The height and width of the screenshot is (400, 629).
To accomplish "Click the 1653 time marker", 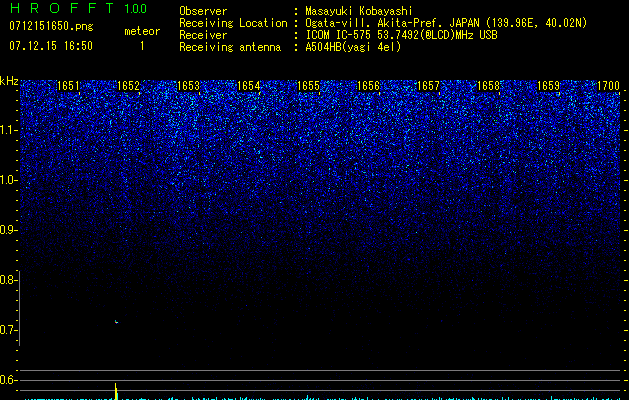I will pos(188,86).
